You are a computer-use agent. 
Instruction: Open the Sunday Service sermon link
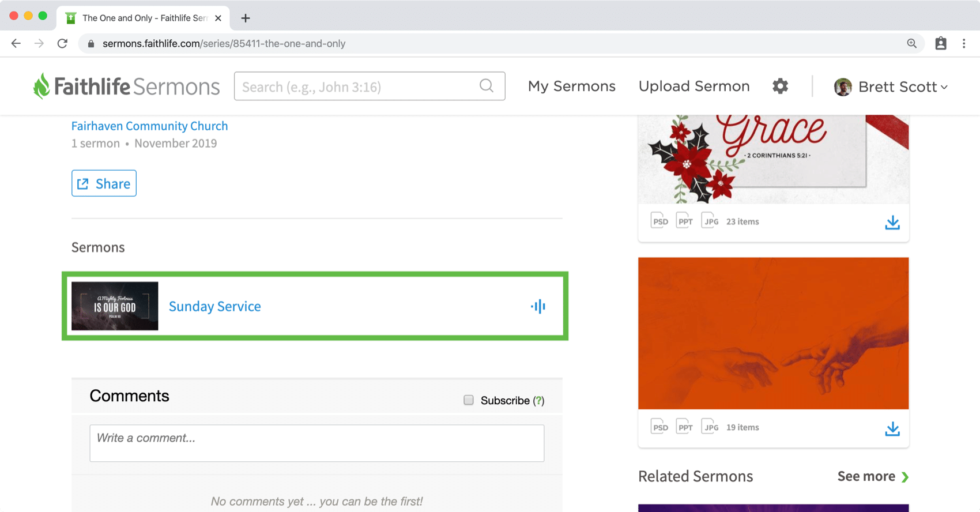(214, 306)
